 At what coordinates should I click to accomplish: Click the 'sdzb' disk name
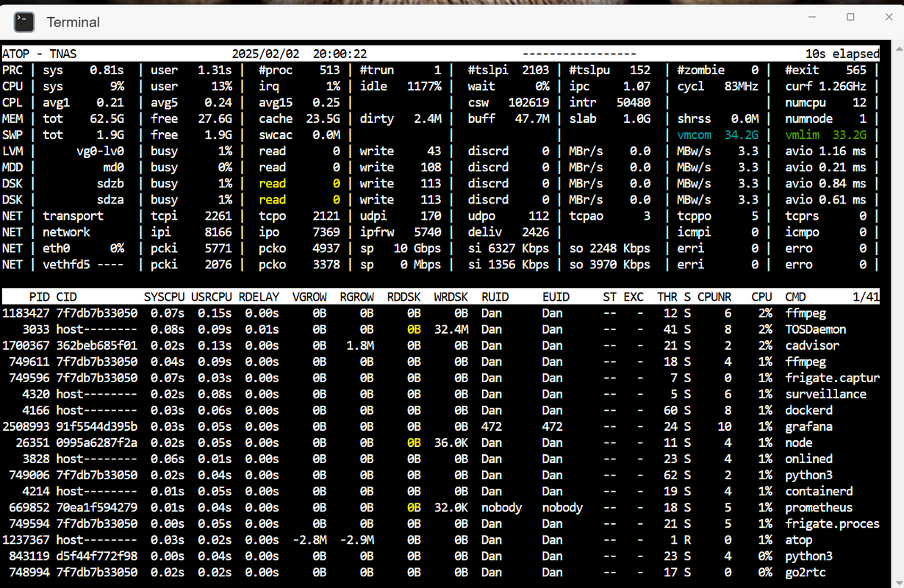click(x=110, y=183)
